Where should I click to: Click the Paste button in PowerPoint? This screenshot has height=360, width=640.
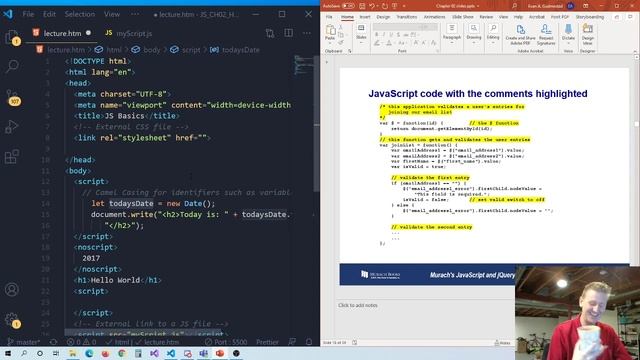[x=330, y=33]
